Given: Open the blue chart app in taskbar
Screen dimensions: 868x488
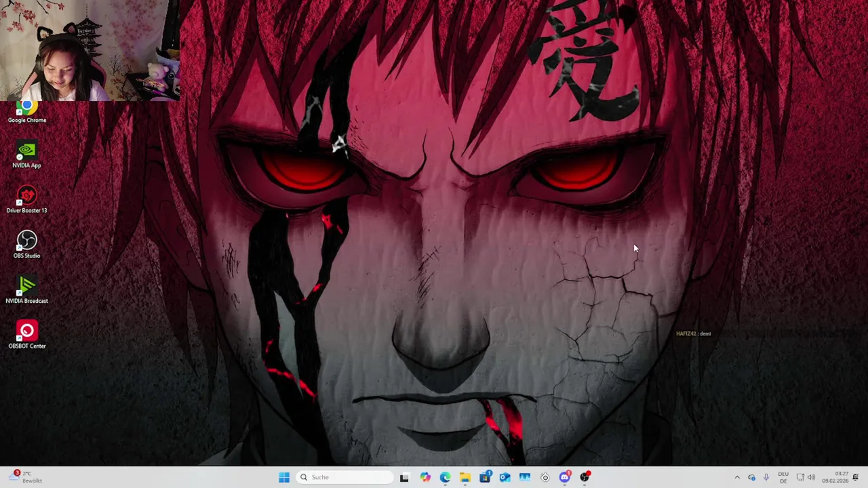Looking at the screenshot, I should tap(525, 477).
